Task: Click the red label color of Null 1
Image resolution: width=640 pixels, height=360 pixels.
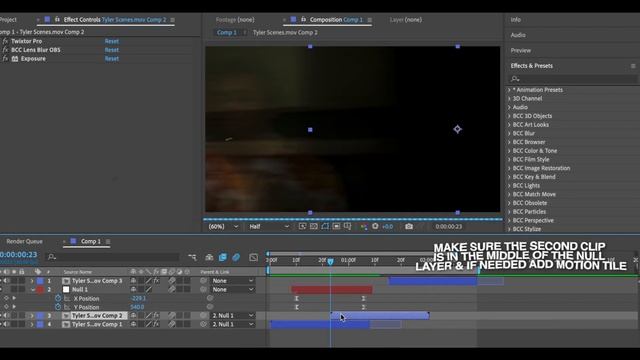Action: [40, 289]
